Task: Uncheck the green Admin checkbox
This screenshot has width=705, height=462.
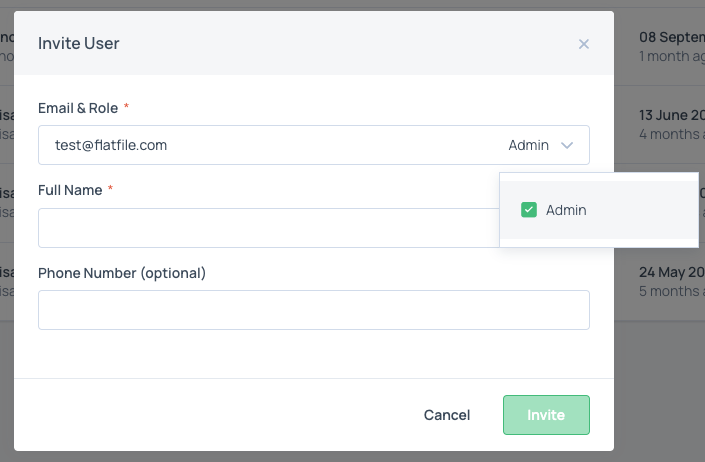Action: click(529, 210)
